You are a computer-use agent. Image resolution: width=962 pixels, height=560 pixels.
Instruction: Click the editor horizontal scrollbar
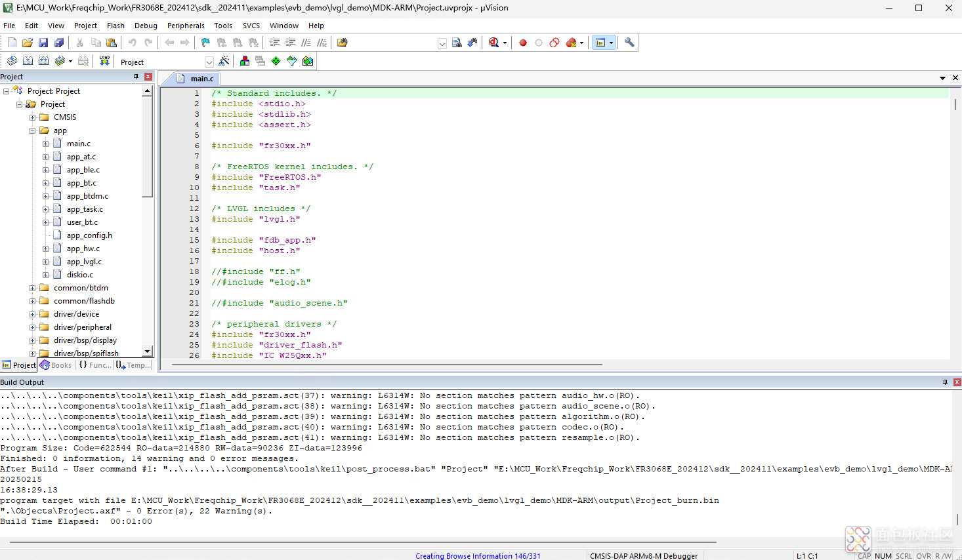387,365
